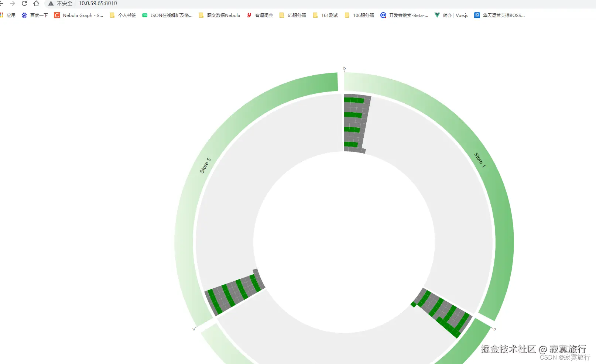596x364 pixels.
Task: Click the not-secure warning icon
Action: pos(51,3)
